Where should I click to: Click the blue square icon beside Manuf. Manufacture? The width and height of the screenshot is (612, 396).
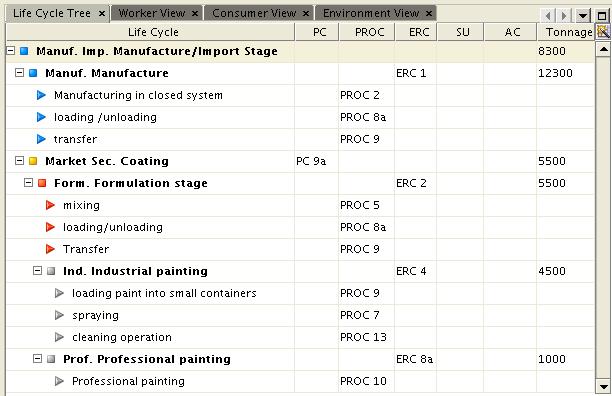click(33, 73)
